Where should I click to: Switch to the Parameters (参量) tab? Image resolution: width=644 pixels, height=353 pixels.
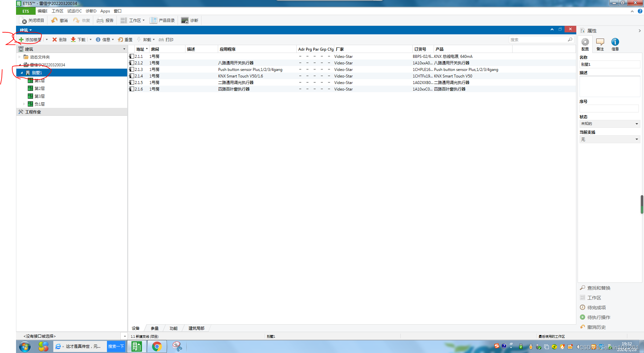coord(155,328)
